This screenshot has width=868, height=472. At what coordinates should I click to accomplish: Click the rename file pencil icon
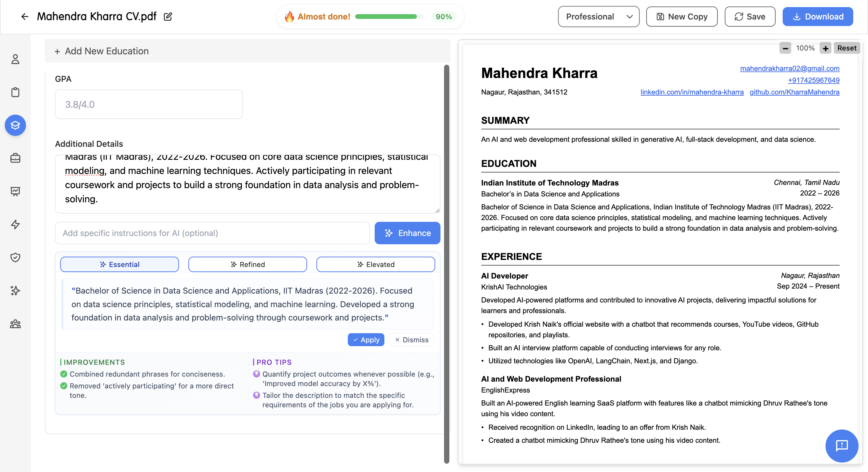[168, 17]
